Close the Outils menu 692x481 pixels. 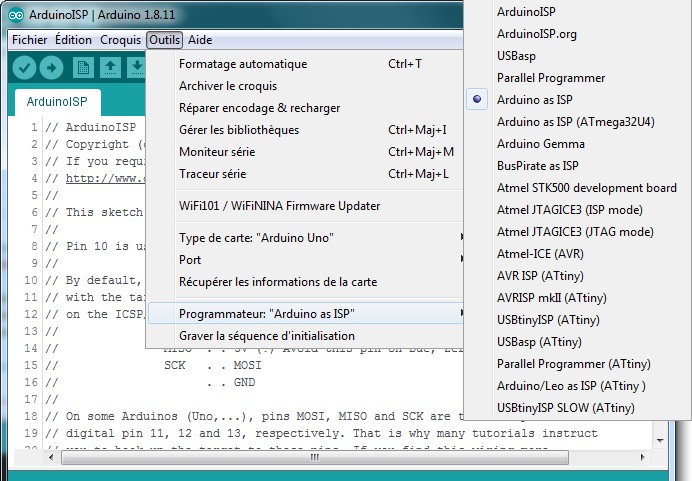coord(164,40)
